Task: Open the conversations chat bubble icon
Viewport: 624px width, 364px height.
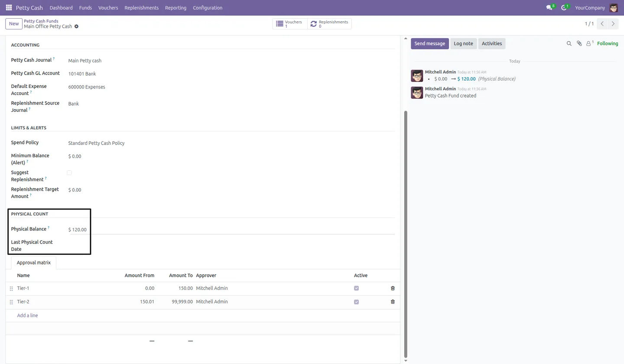Action: pyautogui.click(x=549, y=8)
